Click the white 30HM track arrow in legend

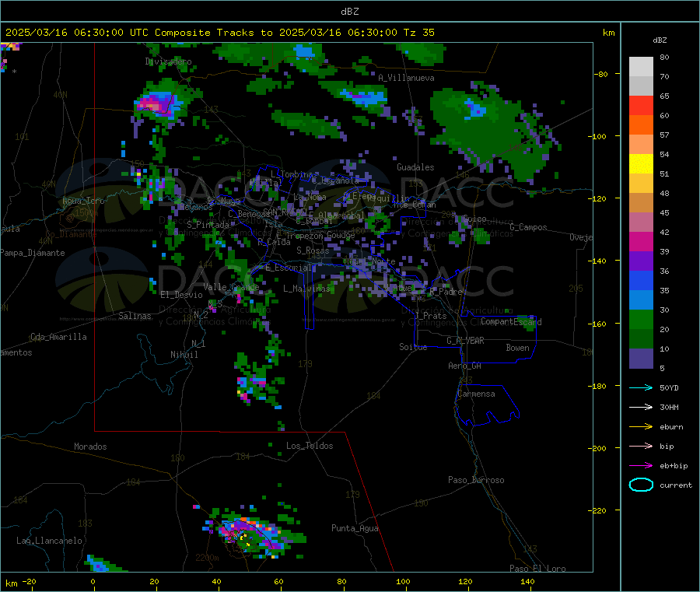[x=641, y=407]
